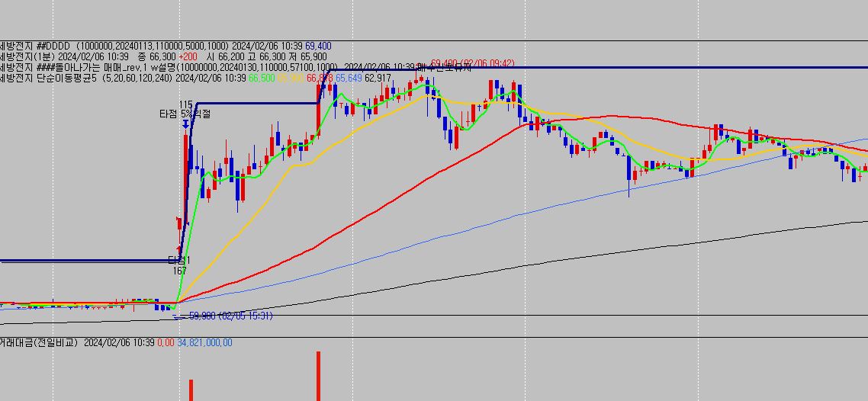Click the blue 65,649 moving average value

coord(349,78)
